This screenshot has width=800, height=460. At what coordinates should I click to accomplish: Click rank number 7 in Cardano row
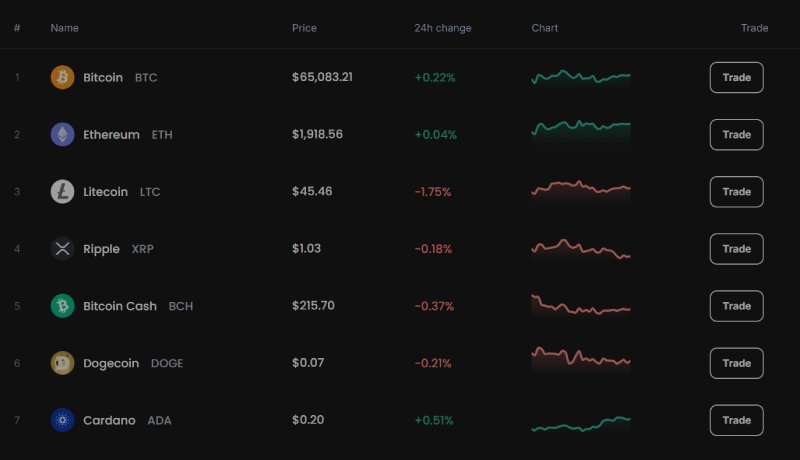[17, 420]
